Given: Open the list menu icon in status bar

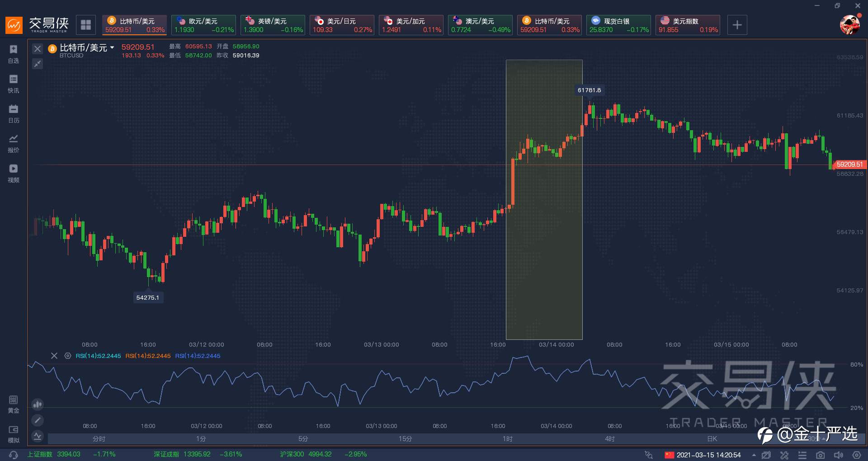Looking at the screenshot, I should [802, 455].
